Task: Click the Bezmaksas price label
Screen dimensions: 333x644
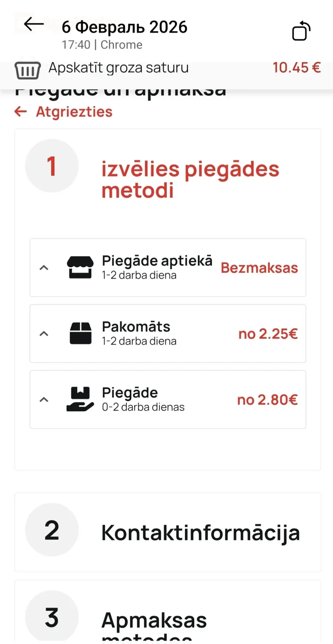Action: [x=259, y=268]
